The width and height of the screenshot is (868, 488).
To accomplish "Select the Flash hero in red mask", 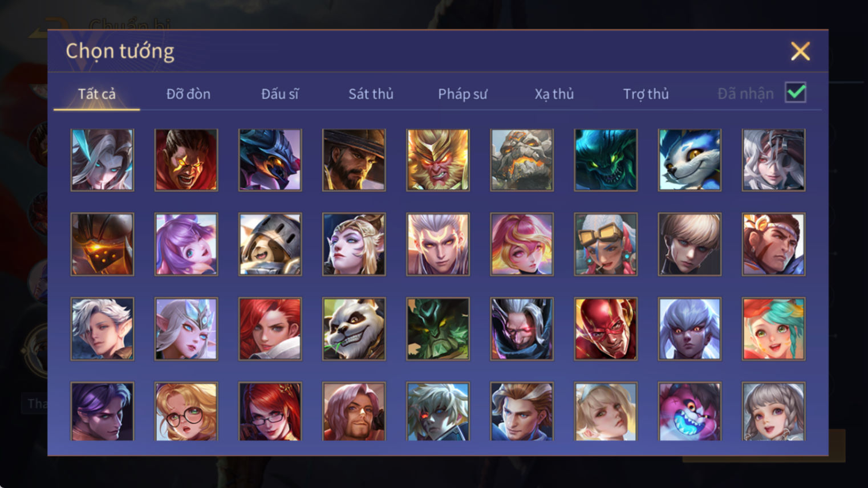I will pyautogui.click(x=606, y=329).
